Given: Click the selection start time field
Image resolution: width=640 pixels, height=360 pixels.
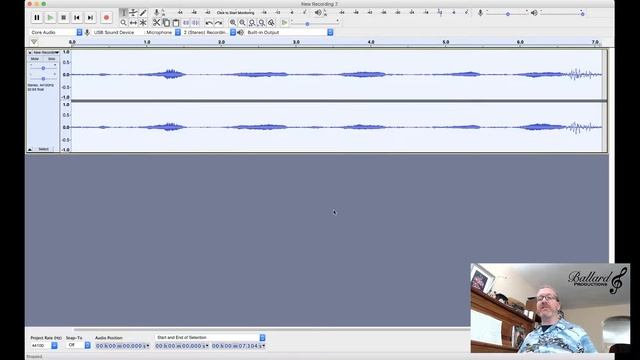Looking at the screenshot, I should point(182,346).
